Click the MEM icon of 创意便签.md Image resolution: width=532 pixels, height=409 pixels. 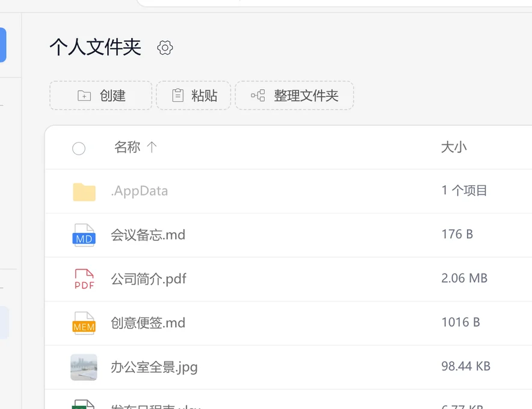tap(84, 323)
